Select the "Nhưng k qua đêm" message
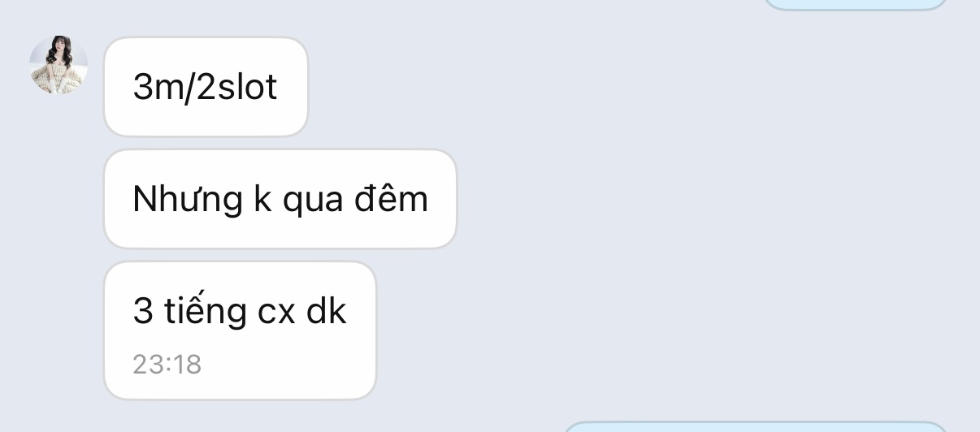The height and width of the screenshot is (432, 980). tap(280, 199)
